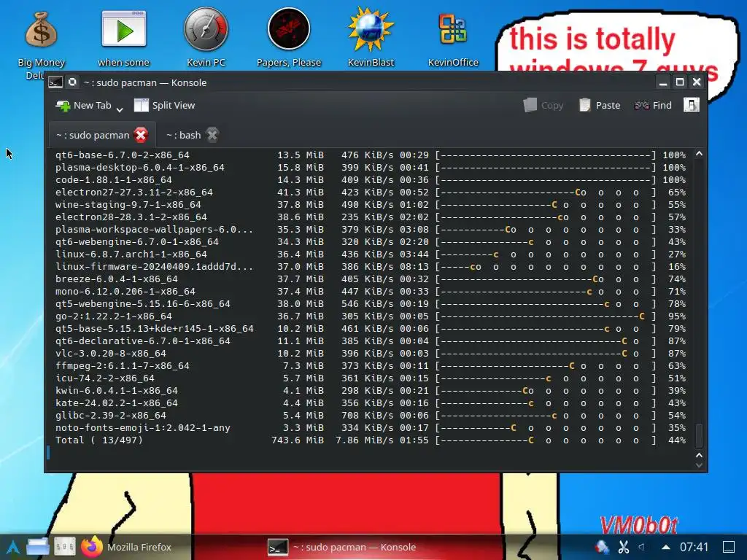Click the Konsole terminal icon in the title bar
Image resolution: width=747 pixels, height=560 pixels.
point(55,82)
